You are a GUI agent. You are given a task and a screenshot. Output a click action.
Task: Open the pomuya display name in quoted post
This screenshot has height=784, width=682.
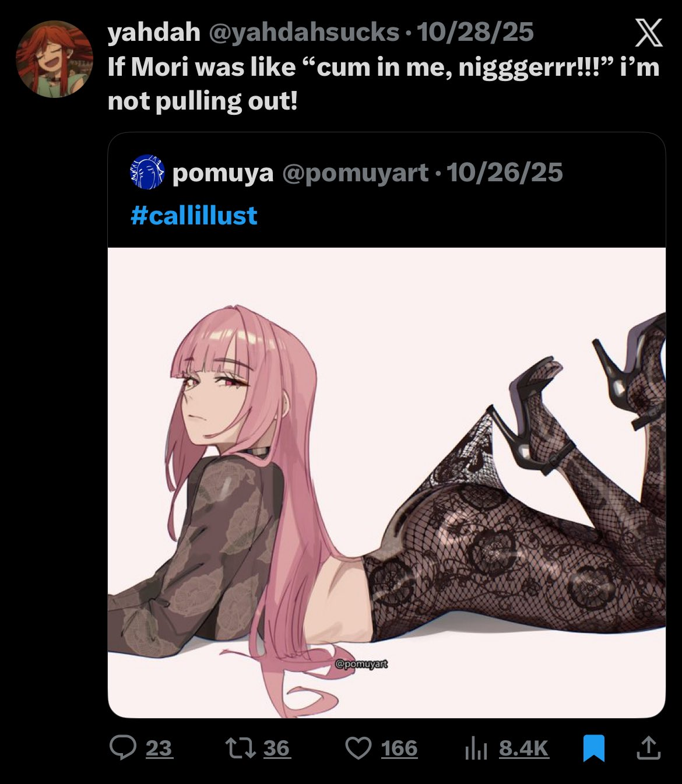coord(223,173)
